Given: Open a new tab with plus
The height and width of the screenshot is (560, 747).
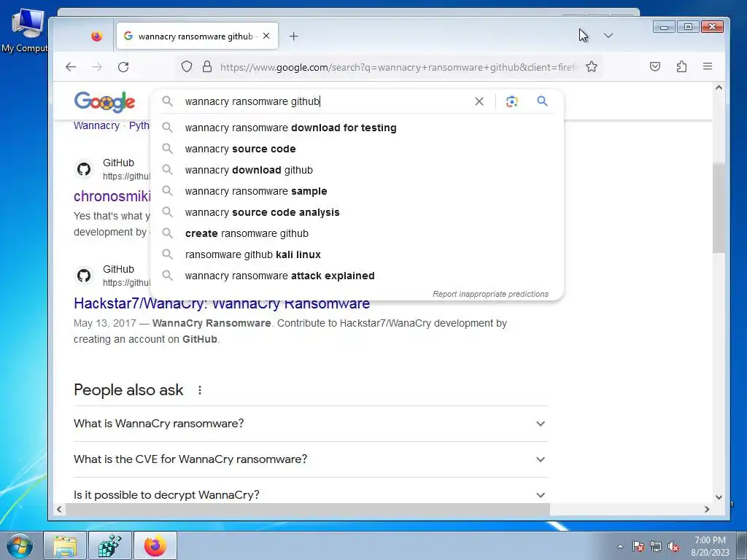Looking at the screenshot, I should [x=293, y=36].
